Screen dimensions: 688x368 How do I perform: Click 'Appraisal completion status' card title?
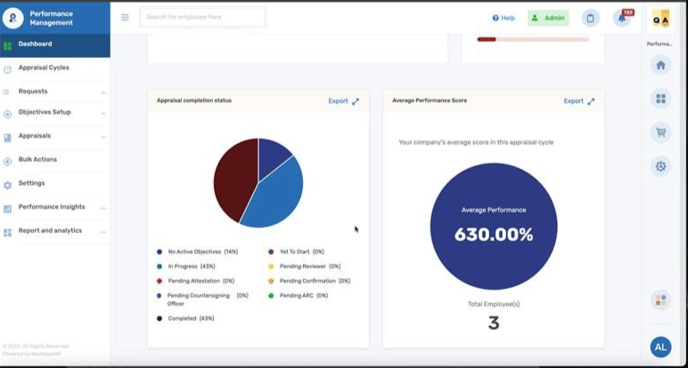pyautogui.click(x=194, y=100)
